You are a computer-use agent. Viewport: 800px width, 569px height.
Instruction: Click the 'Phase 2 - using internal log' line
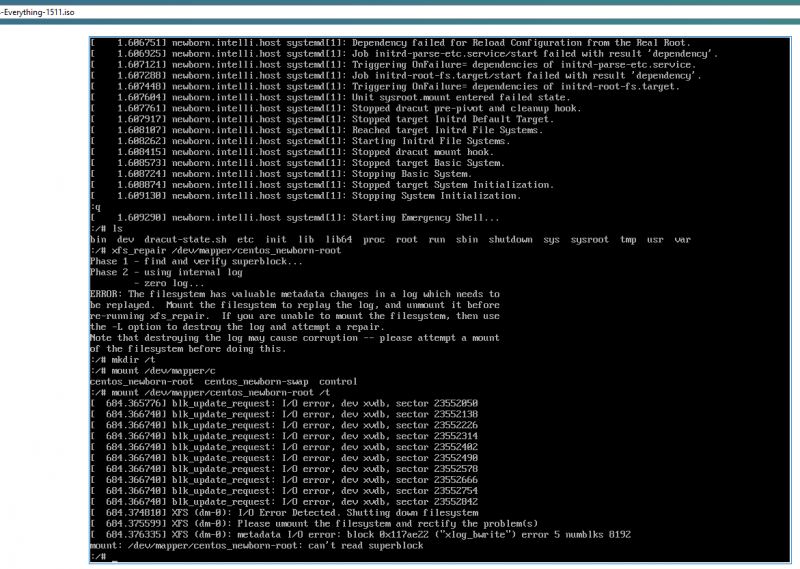[x=165, y=271]
